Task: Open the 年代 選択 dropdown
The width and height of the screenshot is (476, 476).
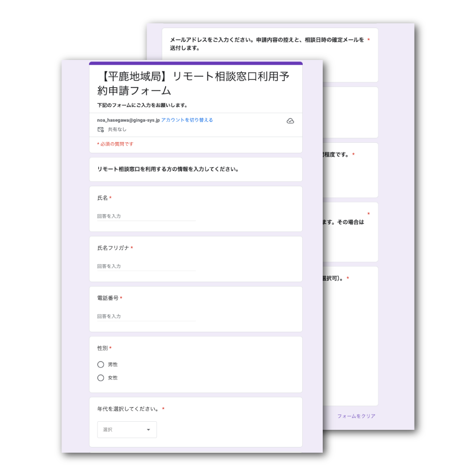Action: 127,429
